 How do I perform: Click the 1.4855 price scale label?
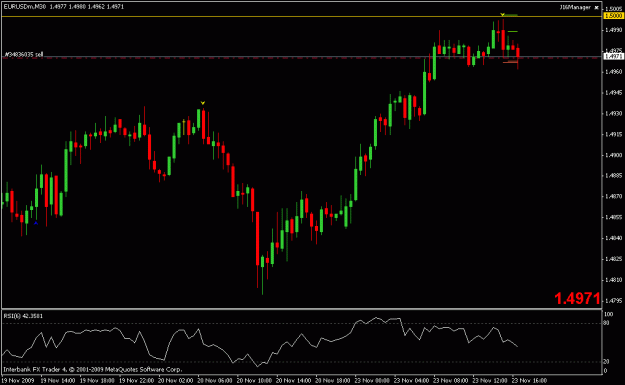613,218
